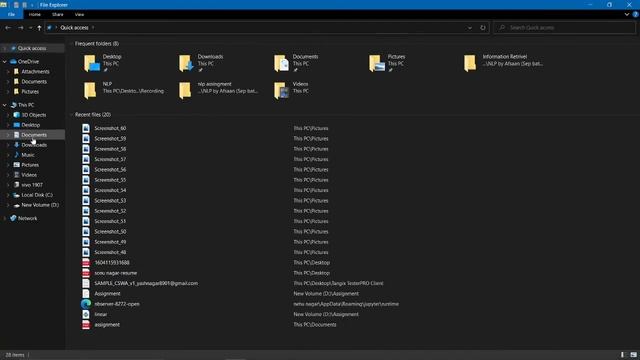This screenshot has height=360, width=640.
Task: Select the Screenshot_56 file
Action: tap(110, 170)
